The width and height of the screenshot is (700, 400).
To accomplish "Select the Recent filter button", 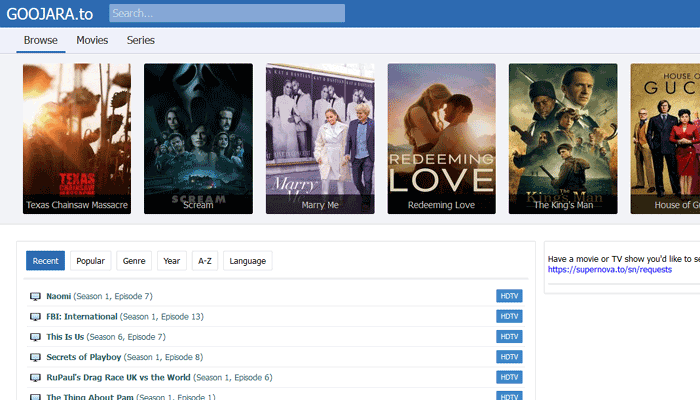I will [46, 261].
